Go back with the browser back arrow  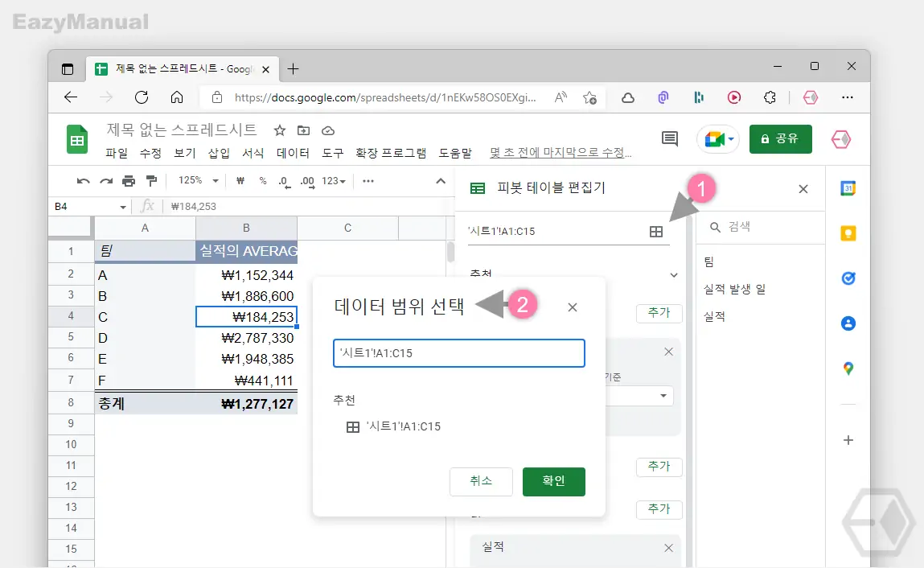71,97
